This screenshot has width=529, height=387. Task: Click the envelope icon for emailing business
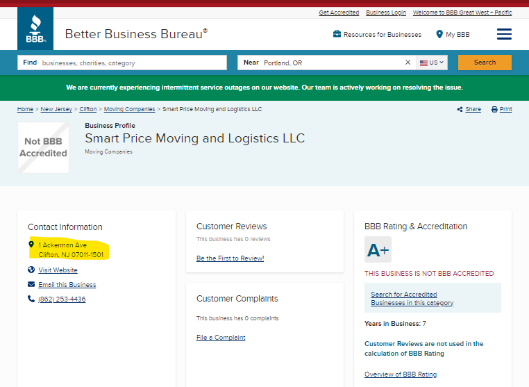coord(31,284)
